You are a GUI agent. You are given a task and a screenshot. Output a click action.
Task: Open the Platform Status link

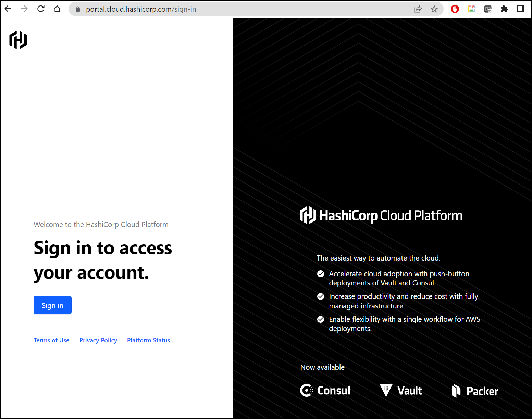pyautogui.click(x=149, y=340)
